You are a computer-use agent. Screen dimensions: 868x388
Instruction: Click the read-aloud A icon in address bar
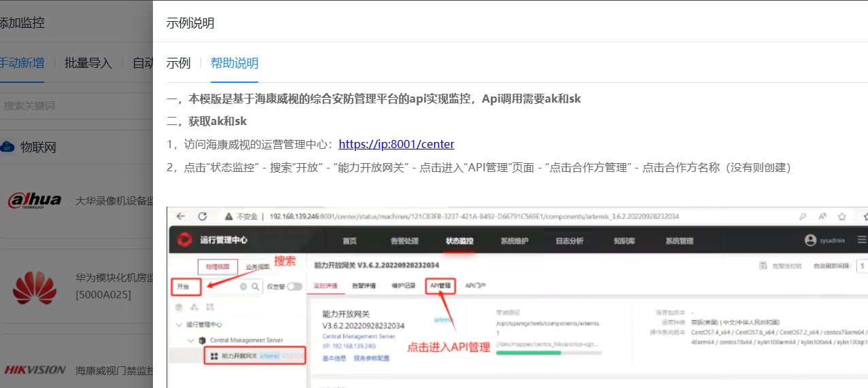point(822,217)
